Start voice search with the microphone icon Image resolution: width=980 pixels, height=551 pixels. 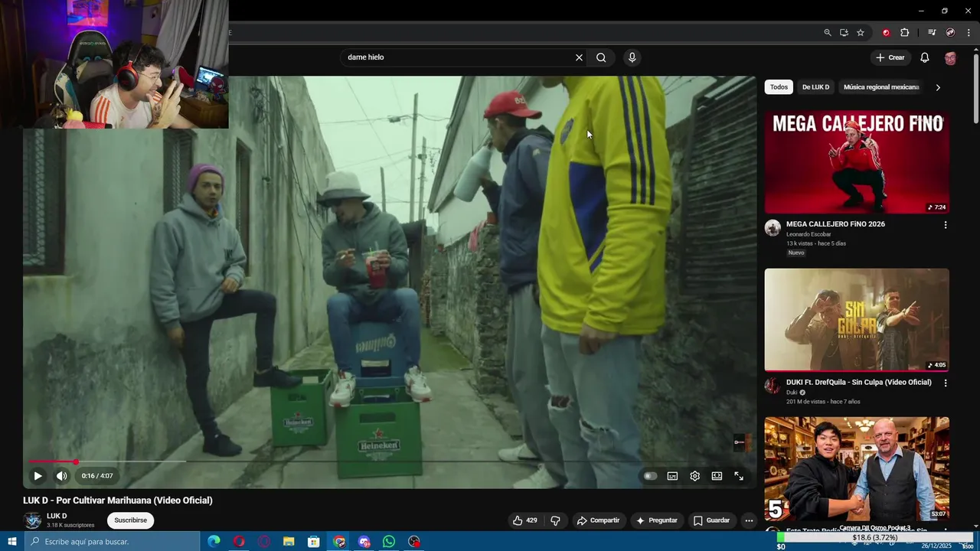pos(632,57)
